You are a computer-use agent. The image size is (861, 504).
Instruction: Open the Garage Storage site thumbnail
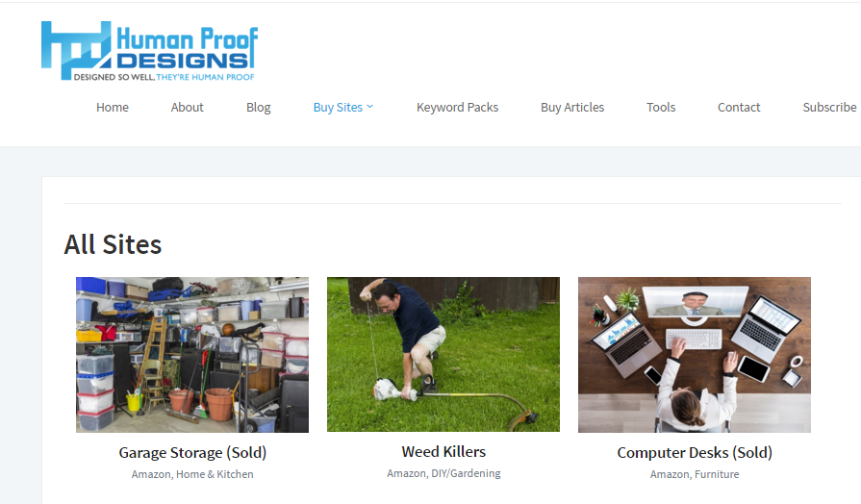(192, 355)
